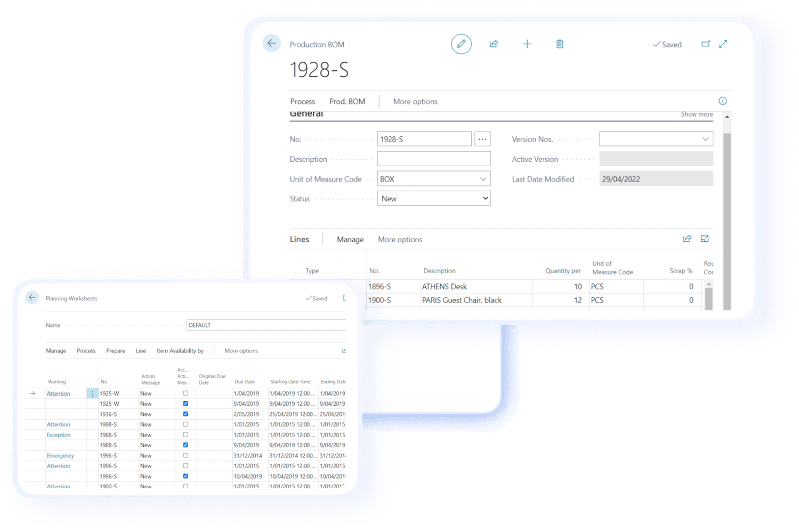Open the Prod. BOM menu
The image size is (799, 532).
pos(347,101)
